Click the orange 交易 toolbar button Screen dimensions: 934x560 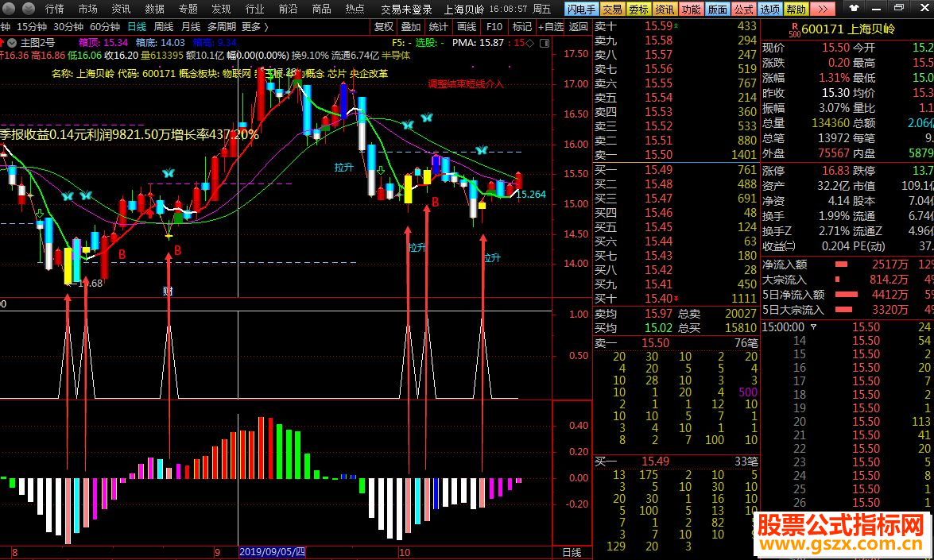click(611, 9)
